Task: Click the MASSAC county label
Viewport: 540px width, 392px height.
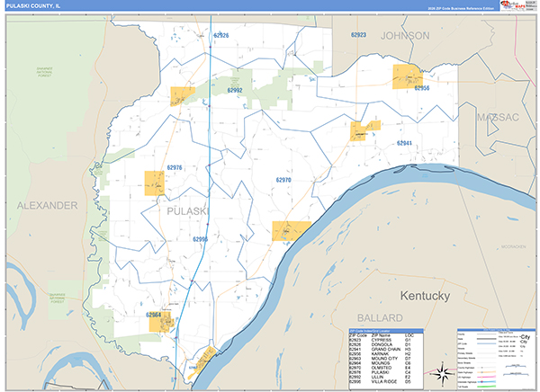Action: (x=498, y=118)
